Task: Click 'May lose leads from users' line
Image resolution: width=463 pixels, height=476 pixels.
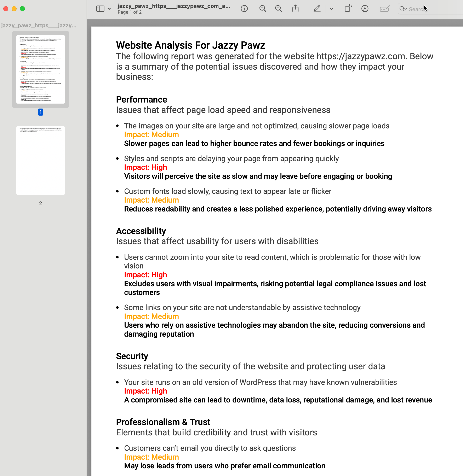Action: pos(225,466)
